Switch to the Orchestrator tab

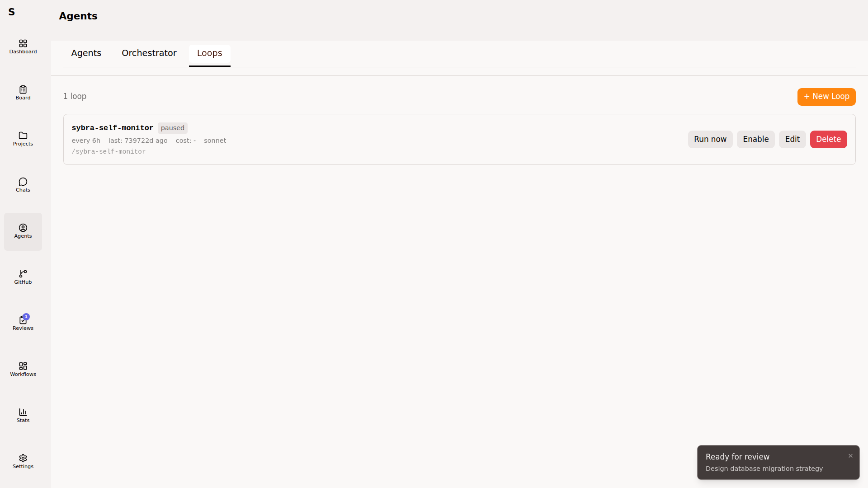pyautogui.click(x=149, y=53)
